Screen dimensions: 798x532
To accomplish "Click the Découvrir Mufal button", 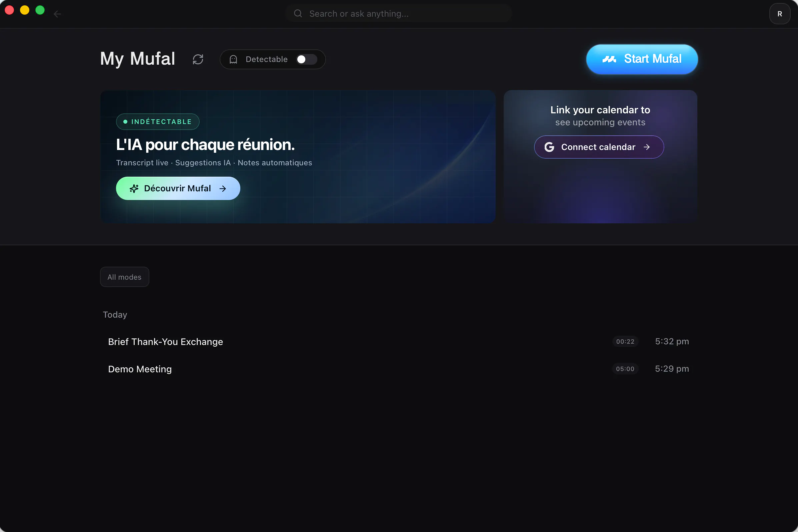I will pos(178,188).
